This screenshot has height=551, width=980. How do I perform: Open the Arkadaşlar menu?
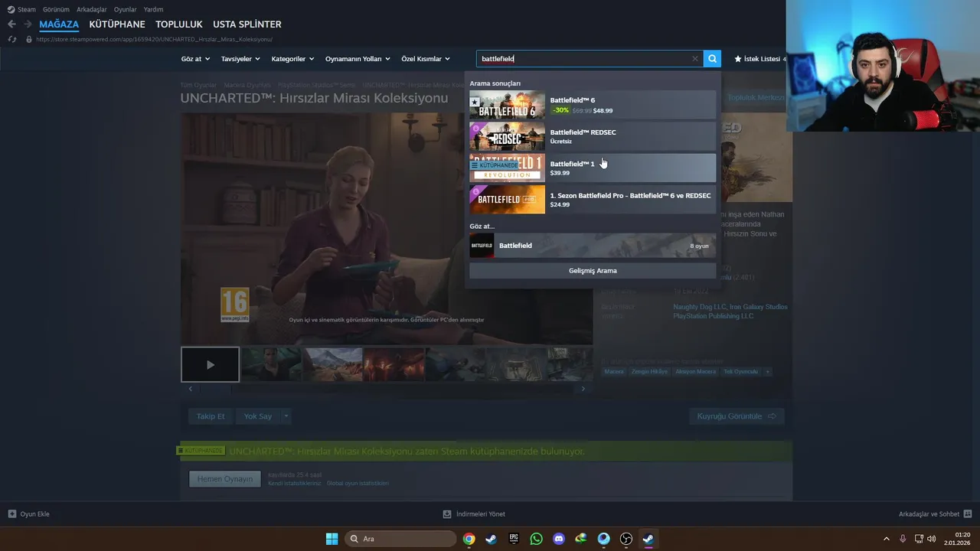click(92, 9)
